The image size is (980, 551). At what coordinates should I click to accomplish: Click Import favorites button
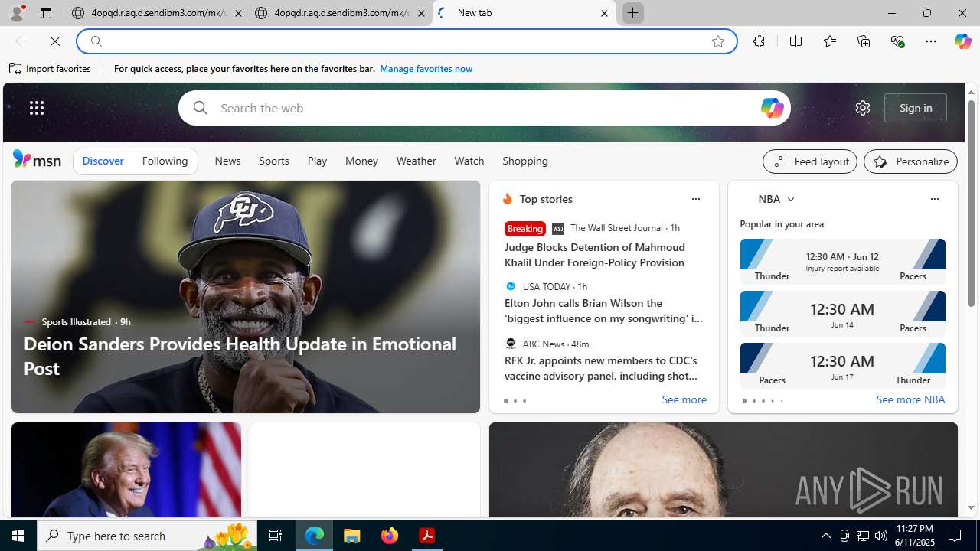(50, 69)
